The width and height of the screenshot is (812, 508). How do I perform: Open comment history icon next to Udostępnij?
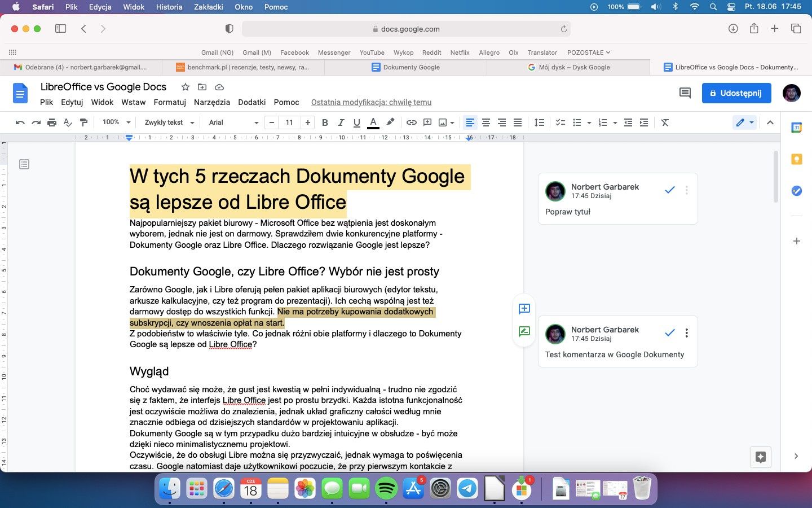pos(685,93)
